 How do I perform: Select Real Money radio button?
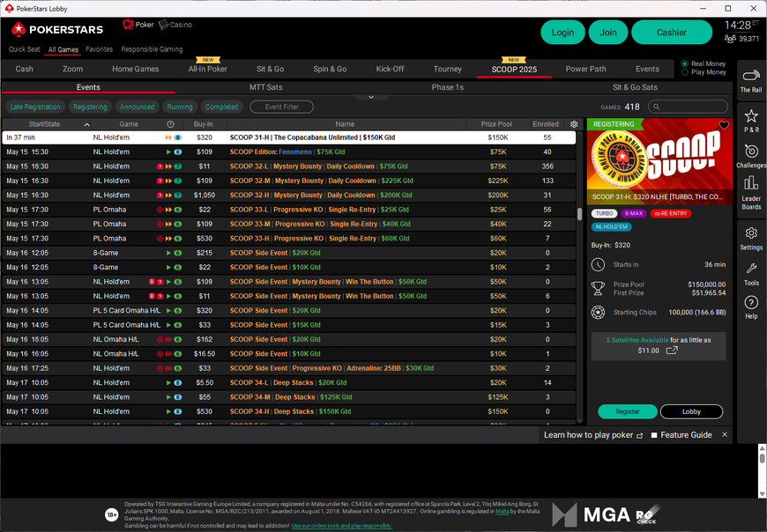685,64
